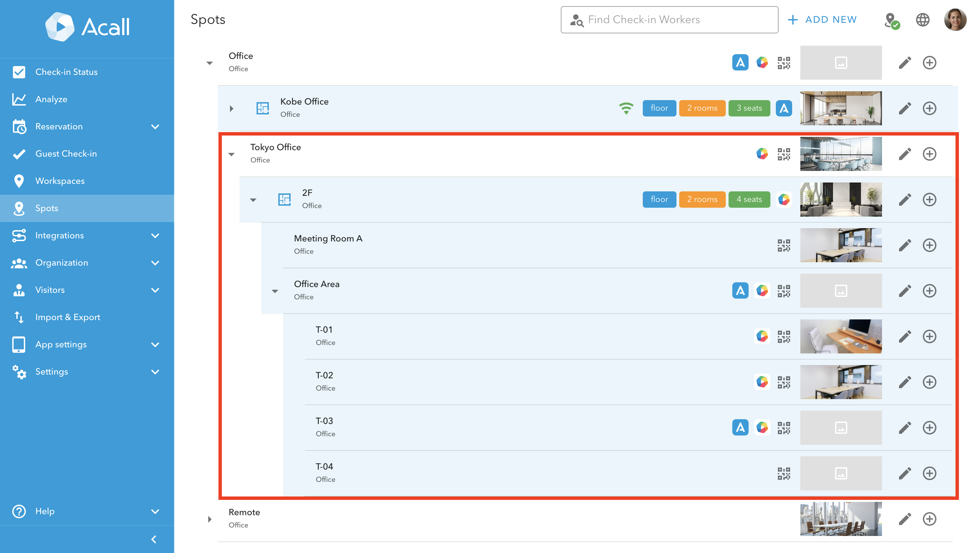The width and height of the screenshot is (980, 553).
Task: Click the green 3 seats badge
Action: tap(749, 108)
